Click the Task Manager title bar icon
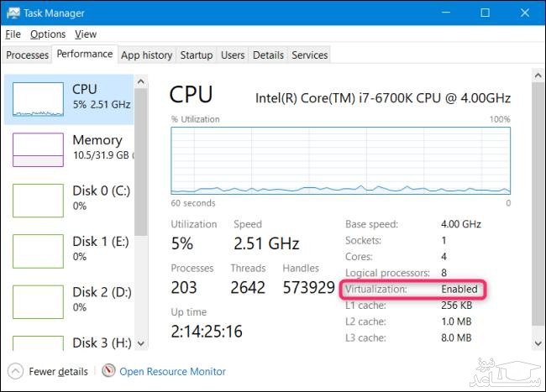The image size is (546, 392). click(x=16, y=13)
